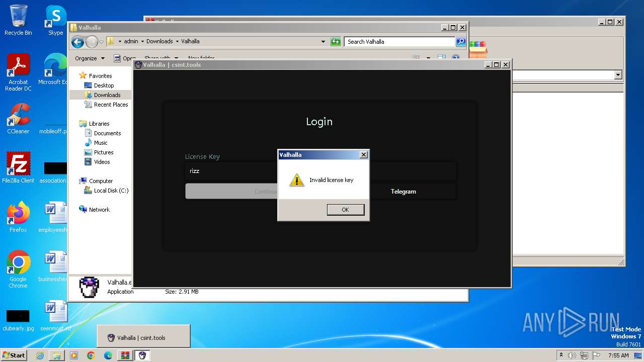Click OK in the Invalid license key dialog
Viewport: 644px width, 362px height.
(x=345, y=210)
